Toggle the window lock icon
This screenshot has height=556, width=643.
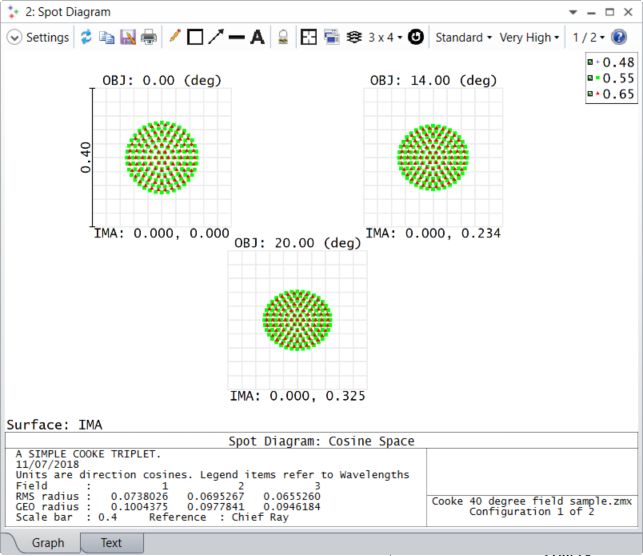tap(283, 37)
